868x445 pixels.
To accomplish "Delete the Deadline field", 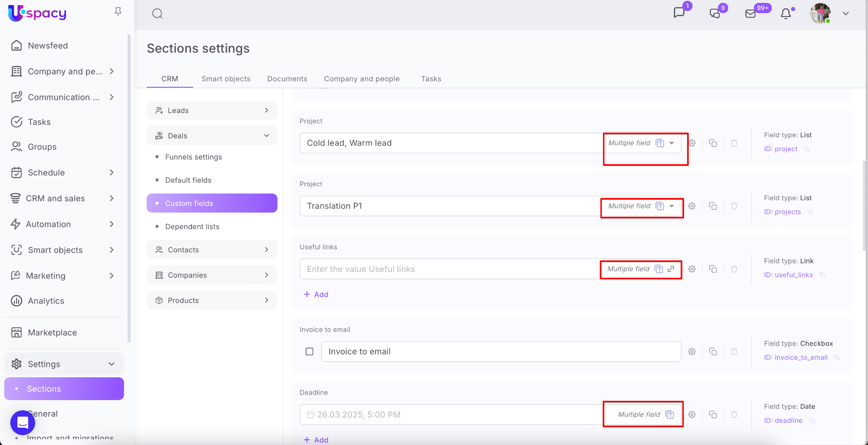I will [x=734, y=415].
